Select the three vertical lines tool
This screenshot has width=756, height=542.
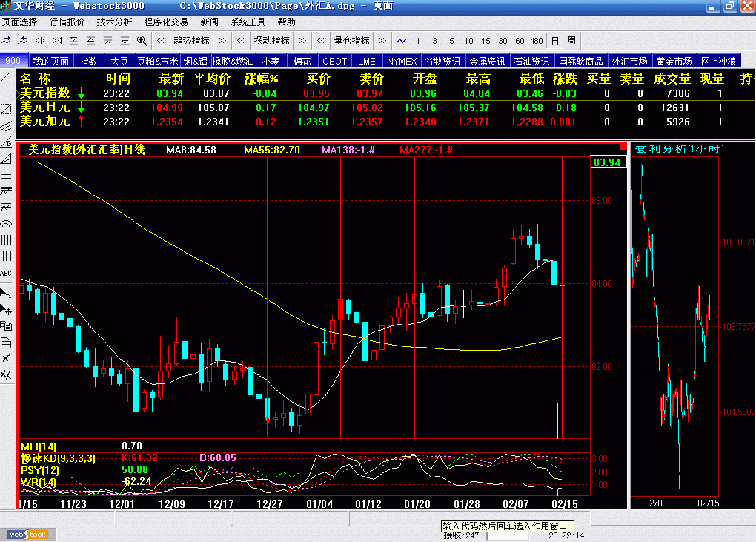6,256
